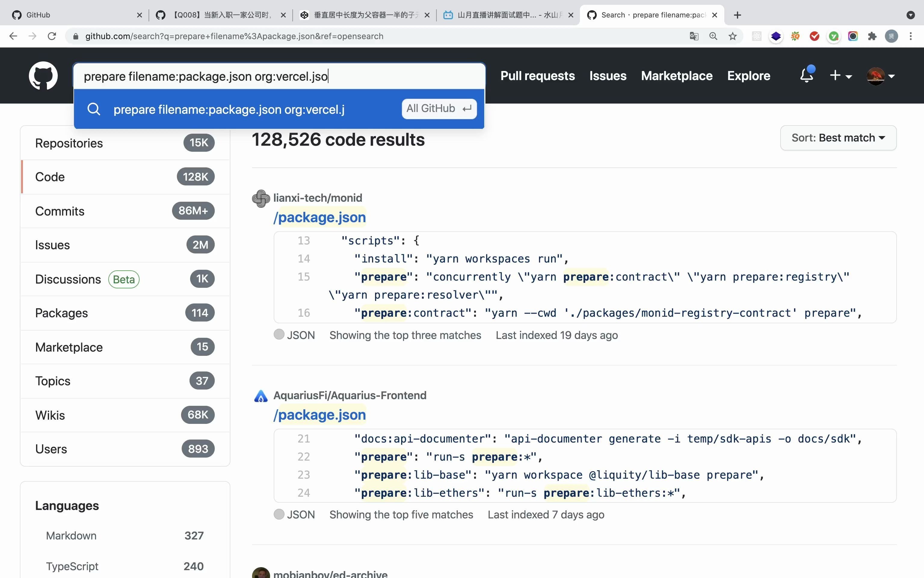This screenshot has height=578, width=924.
Task: Click the GitHub Octocat logo in header
Action: click(x=43, y=75)
